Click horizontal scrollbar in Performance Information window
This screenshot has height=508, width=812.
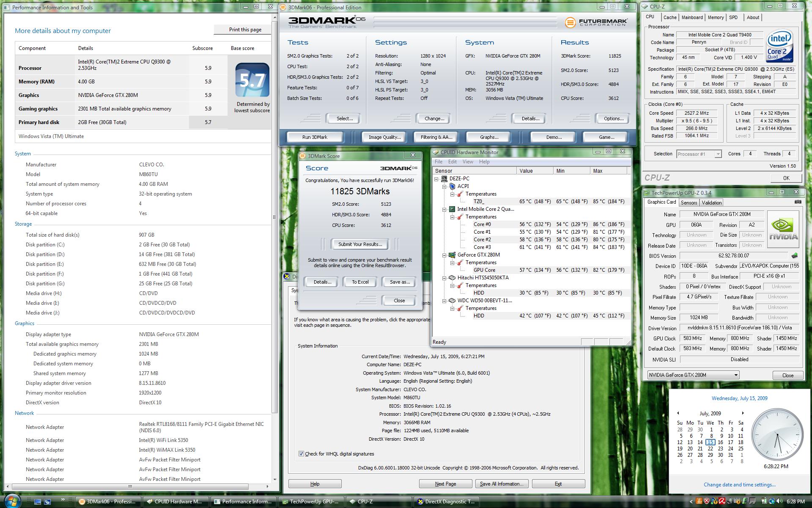point(130,486)
